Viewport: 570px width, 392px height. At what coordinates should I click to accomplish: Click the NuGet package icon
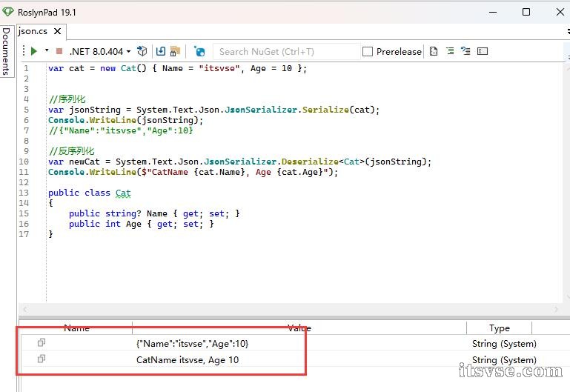(199, 51)
